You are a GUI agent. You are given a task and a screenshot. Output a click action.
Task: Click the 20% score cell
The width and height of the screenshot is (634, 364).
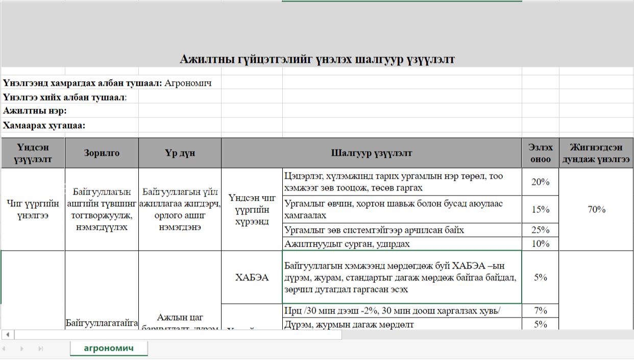541,182
